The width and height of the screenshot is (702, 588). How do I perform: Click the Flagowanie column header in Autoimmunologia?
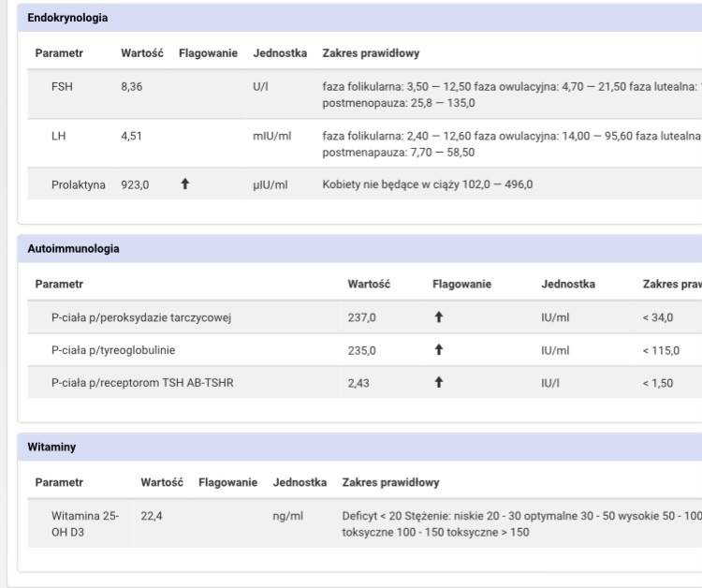click(461, 284)
